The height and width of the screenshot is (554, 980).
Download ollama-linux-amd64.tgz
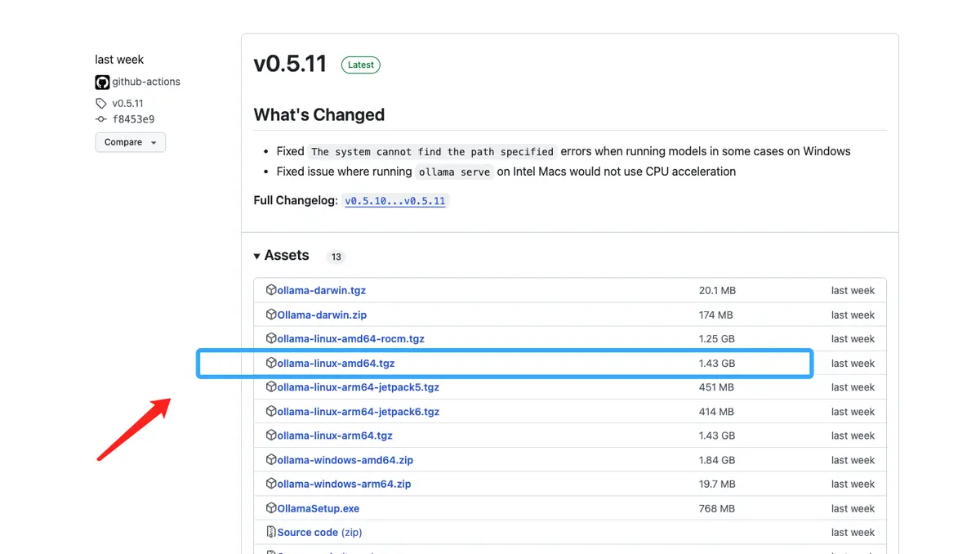[336, 363]
